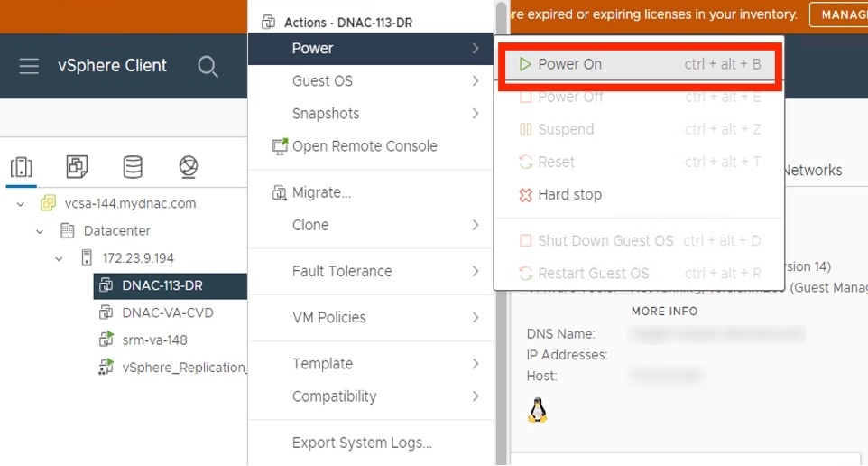
Task: Click the Shut Down Guest OS icon
Action: (x=525, y=241)
